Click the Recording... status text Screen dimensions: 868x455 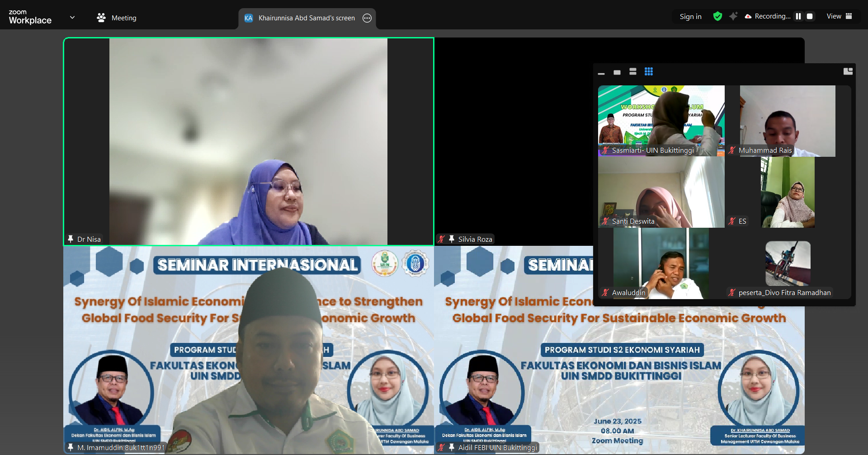pyautogui.click(x=773, y=16)
